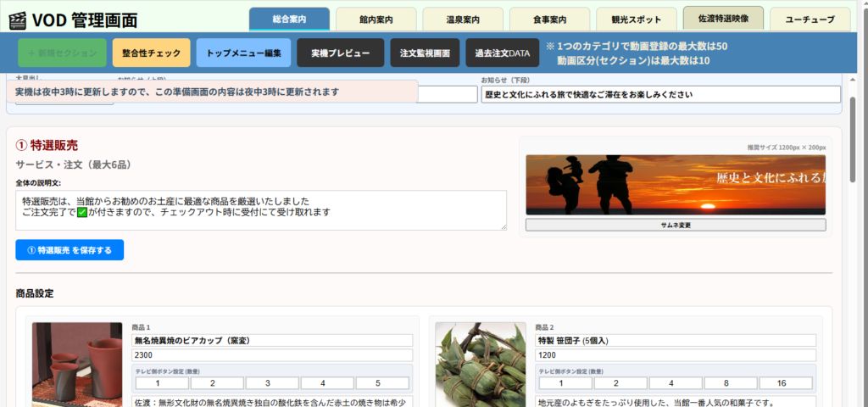This screenshot has width=868, height=407.
Task: View 過去注文DATA
Action: coord(503,53)
